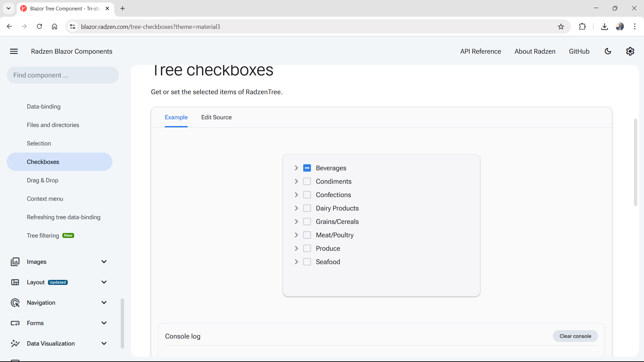Expand the Meat/Poultry tree node
This screenshot has width=644, height=362.
coord(297,235)
